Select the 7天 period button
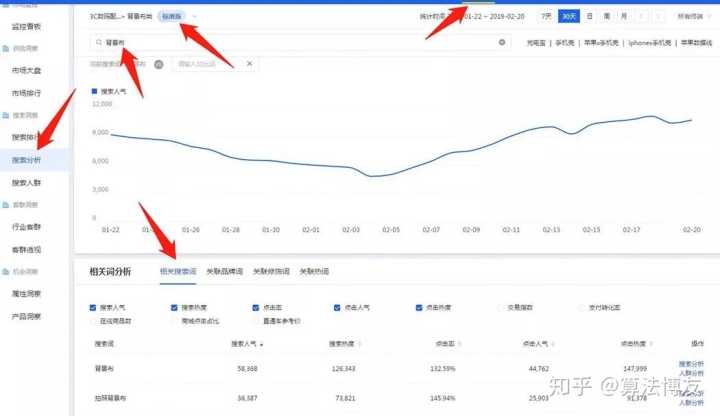Image resolution: width=720 pixels, height=416 pixels. tap(546, 16)
